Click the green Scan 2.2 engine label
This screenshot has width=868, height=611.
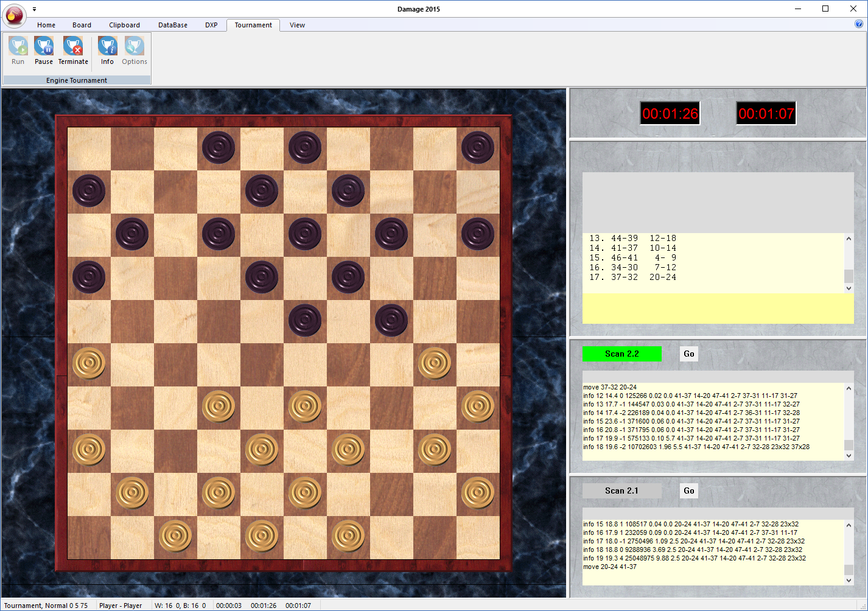[621, 354]
